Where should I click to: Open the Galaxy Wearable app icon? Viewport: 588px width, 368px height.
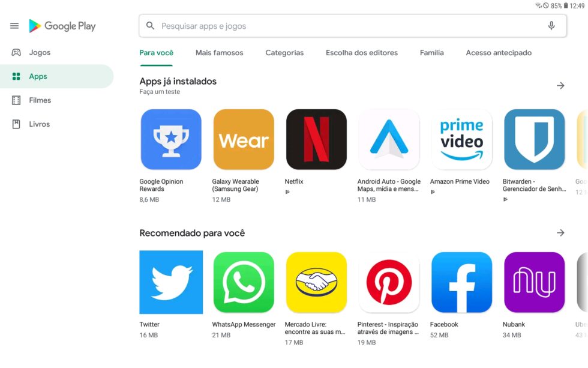tap(244, 139)
